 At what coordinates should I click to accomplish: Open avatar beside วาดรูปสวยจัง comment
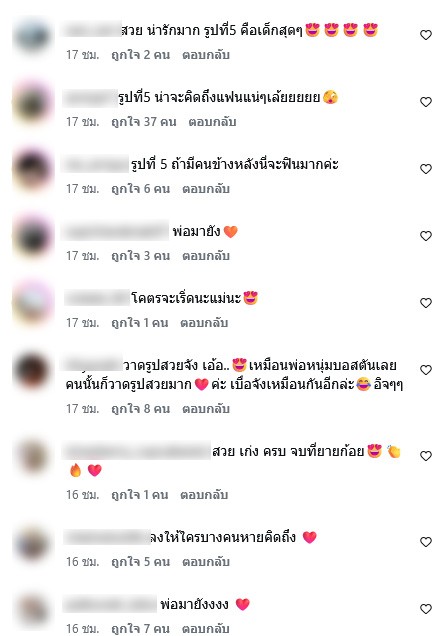(32, 371)
